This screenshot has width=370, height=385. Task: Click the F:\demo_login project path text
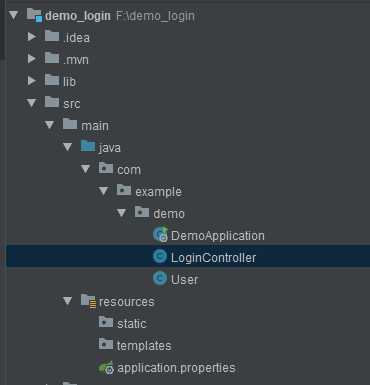click(x=156, y=16)
